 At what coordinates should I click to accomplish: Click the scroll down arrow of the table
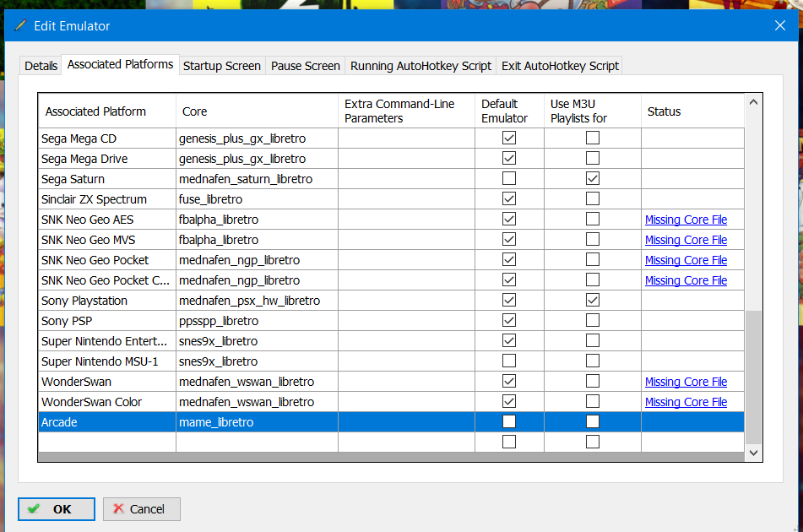(x=753, y=453)
